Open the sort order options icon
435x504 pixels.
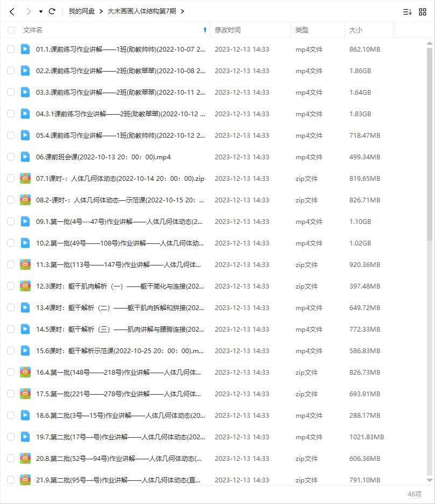(x=407, y=11)
